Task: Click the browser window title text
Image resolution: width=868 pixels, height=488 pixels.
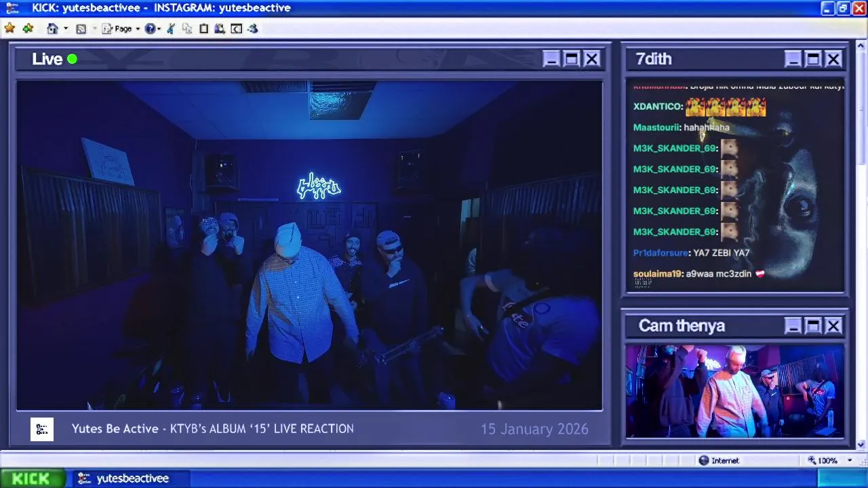Action: (161, 8)
